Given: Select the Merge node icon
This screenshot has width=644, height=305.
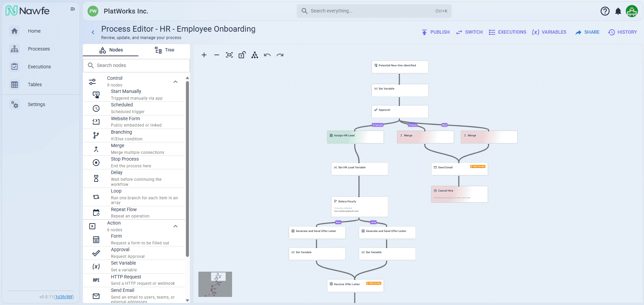Looking at the screenshot, I should (x=96, y=149).
